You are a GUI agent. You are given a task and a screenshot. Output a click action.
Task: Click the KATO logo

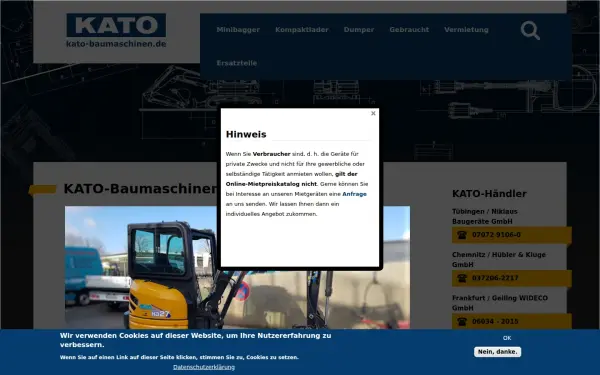[116, 25]
